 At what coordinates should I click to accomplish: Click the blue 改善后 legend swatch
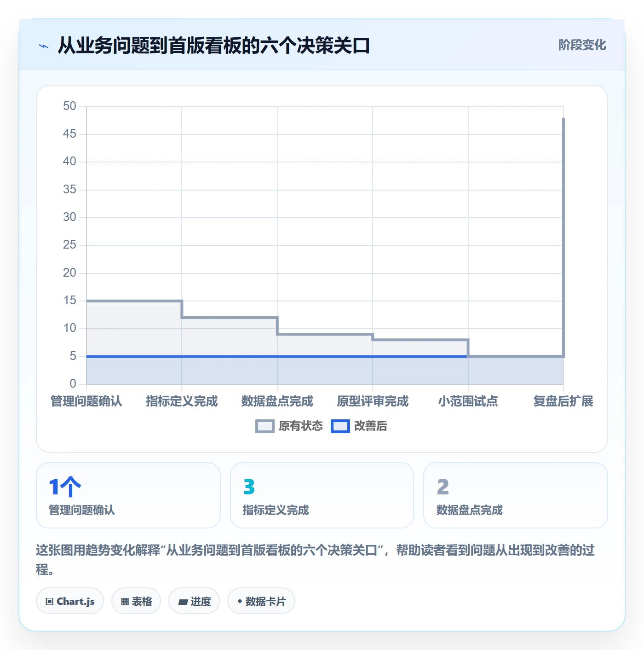coord(340,426)
